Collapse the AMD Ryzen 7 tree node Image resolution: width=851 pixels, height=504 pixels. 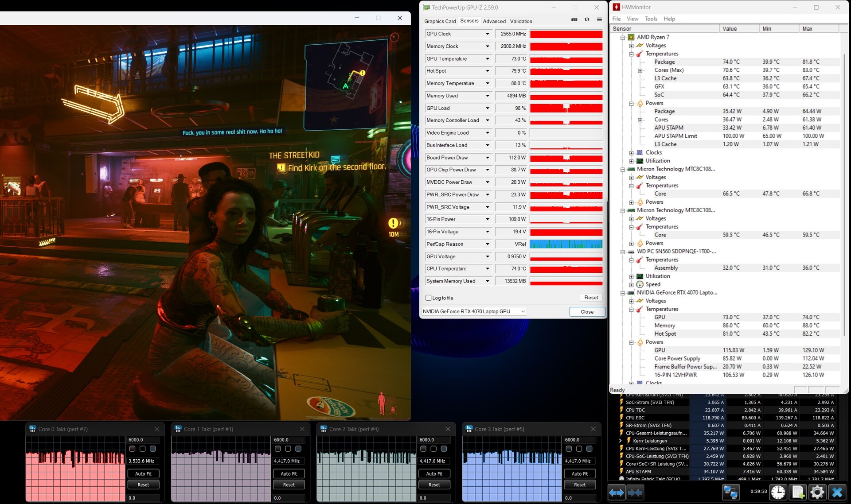coord(623,37)
